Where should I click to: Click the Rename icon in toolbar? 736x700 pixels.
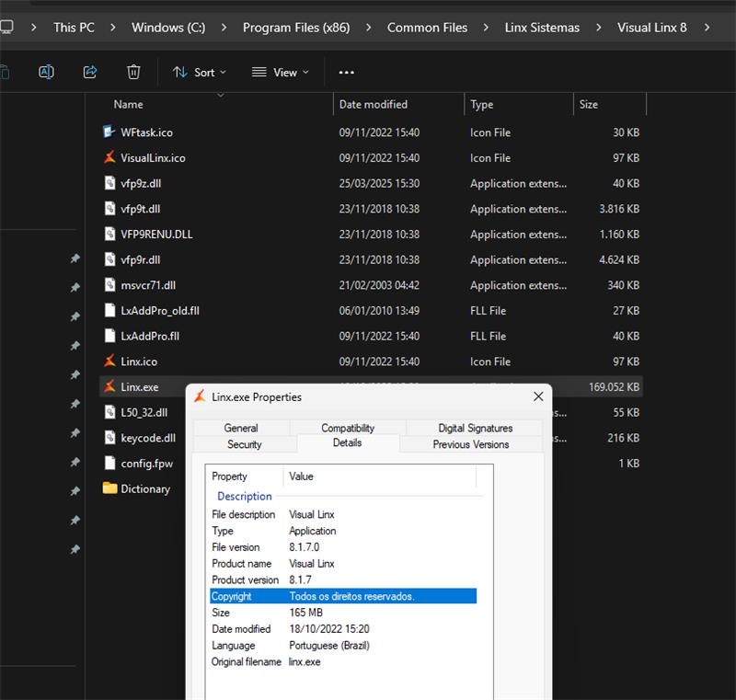click(46, 72)
